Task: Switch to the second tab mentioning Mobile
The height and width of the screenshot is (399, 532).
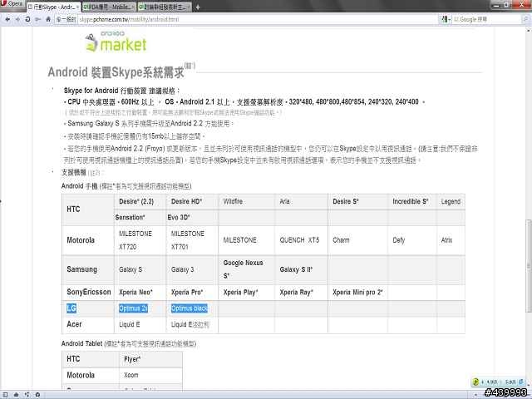Action: (x=109, y=7)
